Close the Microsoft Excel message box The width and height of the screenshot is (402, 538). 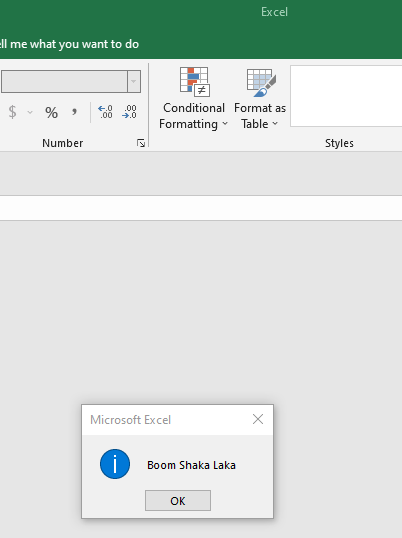click(x=258, y=419)
